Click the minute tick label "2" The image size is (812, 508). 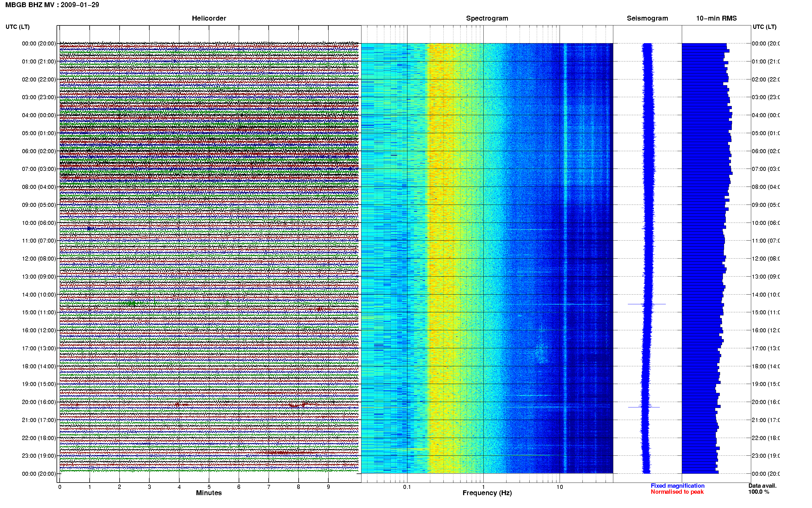[119, 487]
